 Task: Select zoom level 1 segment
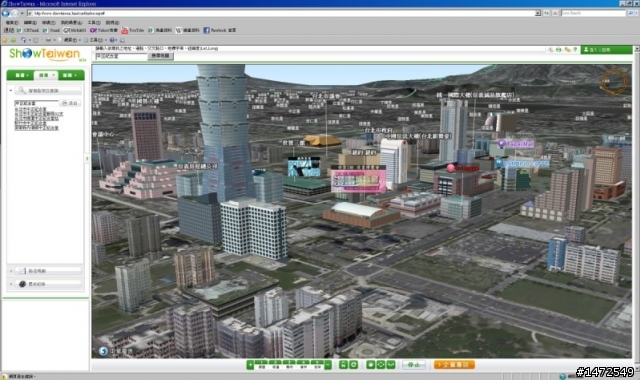[262, 364]
